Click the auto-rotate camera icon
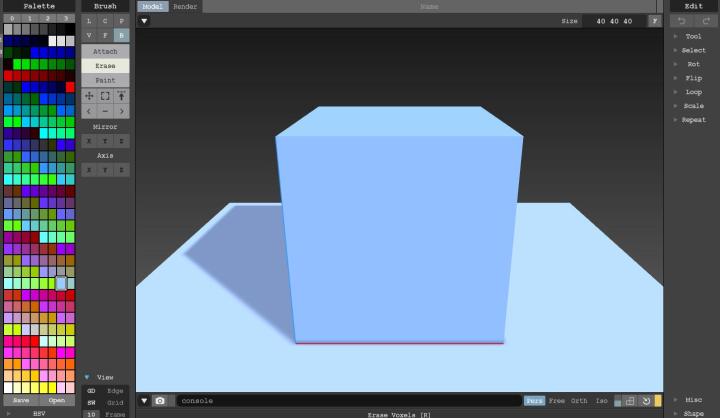 tap(646, 401)
